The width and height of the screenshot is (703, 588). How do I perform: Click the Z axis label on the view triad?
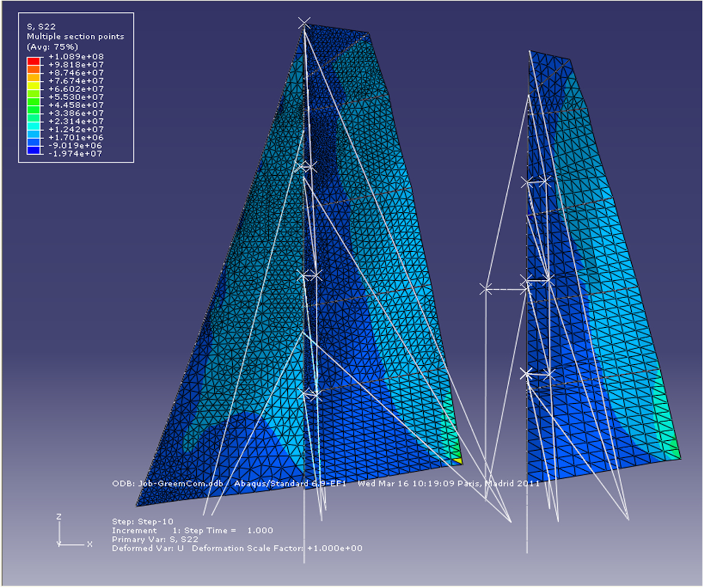coord(59,517)
